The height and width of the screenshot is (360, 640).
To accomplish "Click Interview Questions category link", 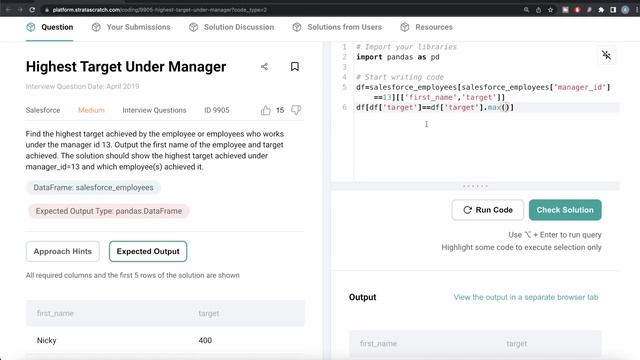I will tap(154, 110).
